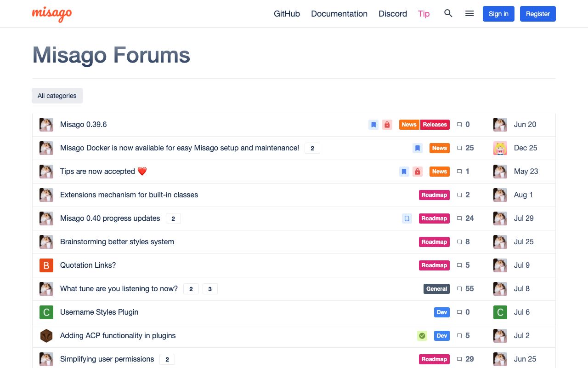Go to page 2 of Misago 0.40 progress updates

click(x=173, y=218)
